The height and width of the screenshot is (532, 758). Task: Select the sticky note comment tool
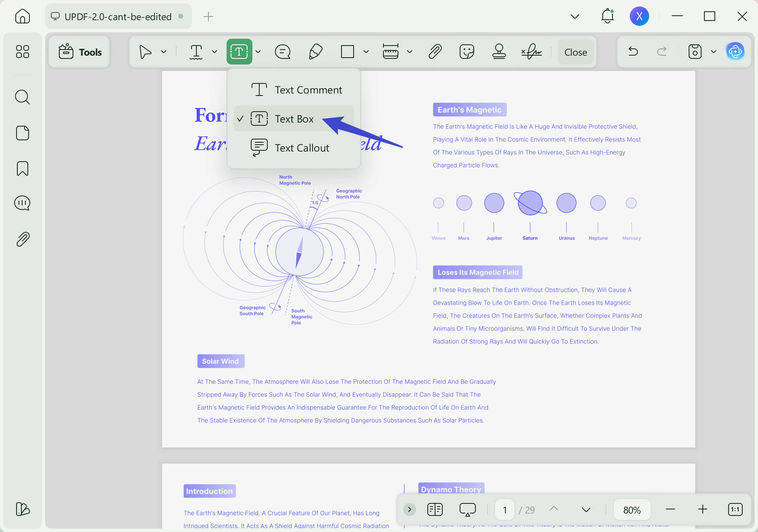click(283, 52)
